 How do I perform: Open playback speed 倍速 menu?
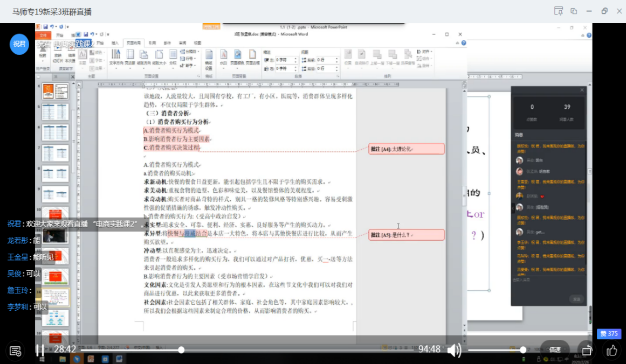[x=555, y=350]
